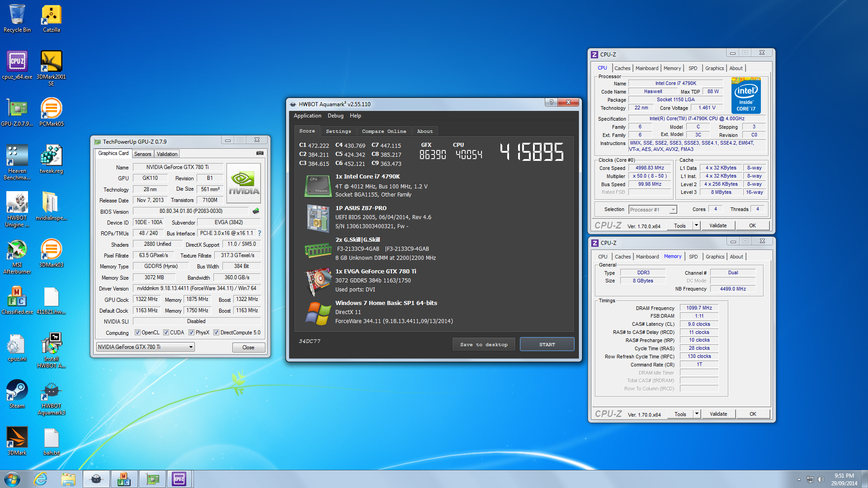Click START button in Aquamark
The height and width of the screenshot is (488, 868).
[547, 344]
